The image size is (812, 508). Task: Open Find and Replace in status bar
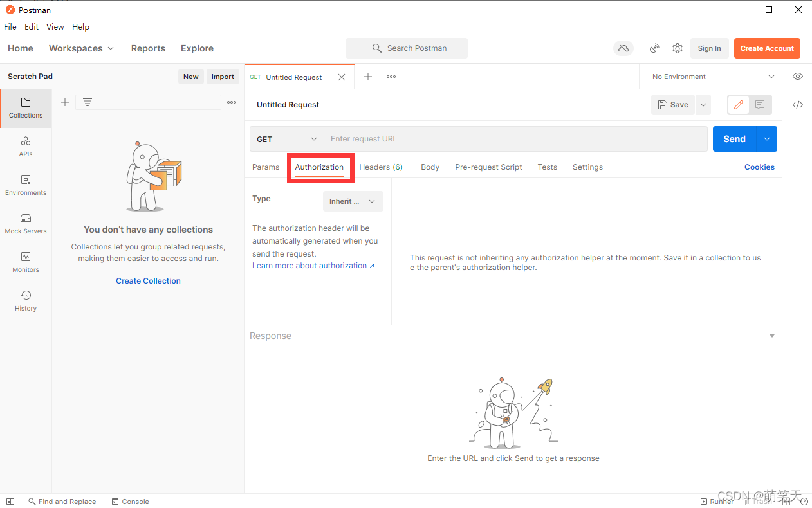(x=62, y=502)
